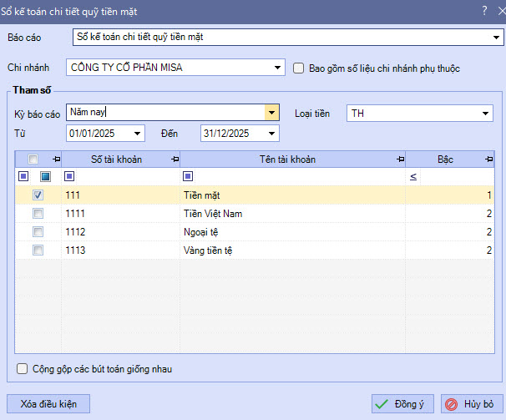Uncheck the checkbox for account 111
This screenshot has height=420, width=506.
tap(38, 195)
